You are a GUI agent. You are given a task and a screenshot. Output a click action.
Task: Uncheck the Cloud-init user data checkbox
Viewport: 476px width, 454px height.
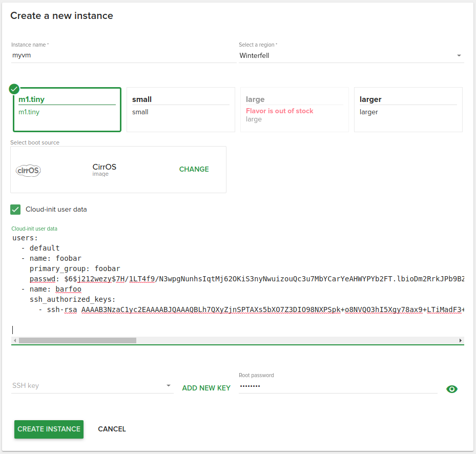click(x=15, y=210)
